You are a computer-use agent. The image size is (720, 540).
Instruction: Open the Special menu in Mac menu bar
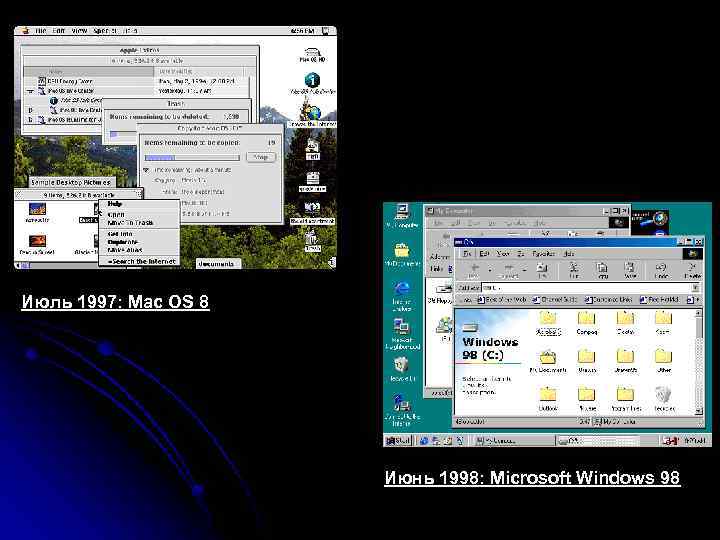coord(105,31)
